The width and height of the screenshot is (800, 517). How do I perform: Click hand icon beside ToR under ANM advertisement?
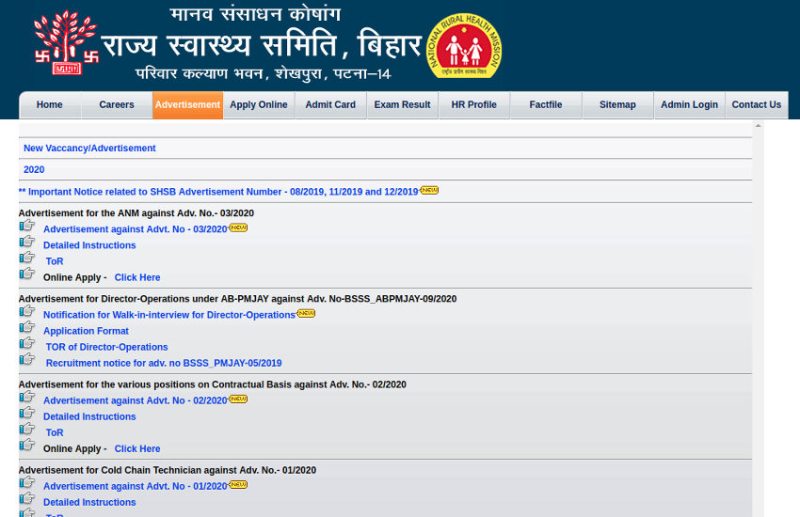(x=27, y=257)
